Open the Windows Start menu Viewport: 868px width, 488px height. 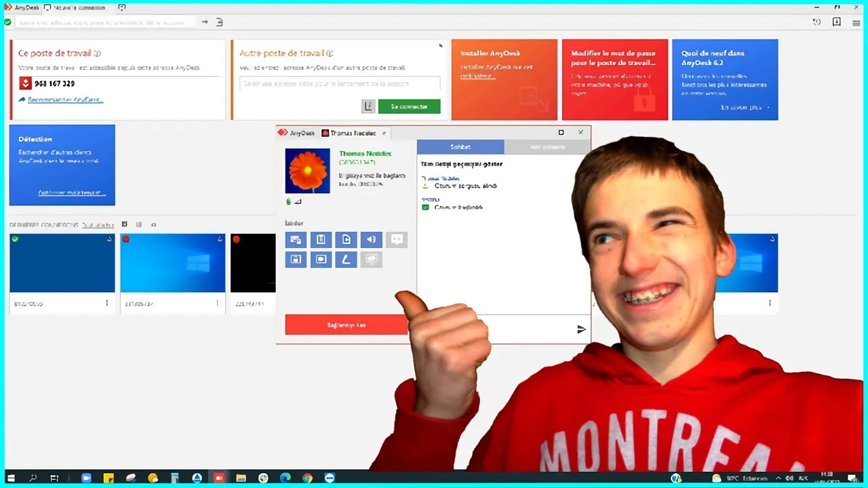pyautogui.click(x=12, y=478)
